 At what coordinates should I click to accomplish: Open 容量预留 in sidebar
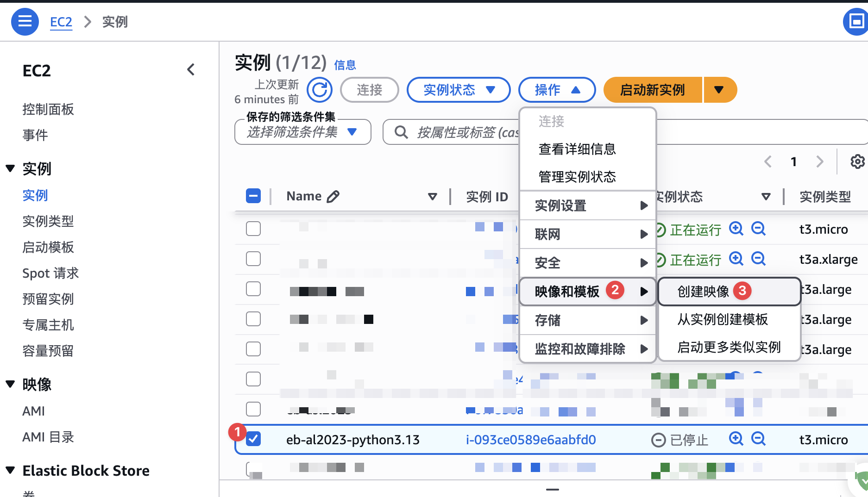click(48, 351)
